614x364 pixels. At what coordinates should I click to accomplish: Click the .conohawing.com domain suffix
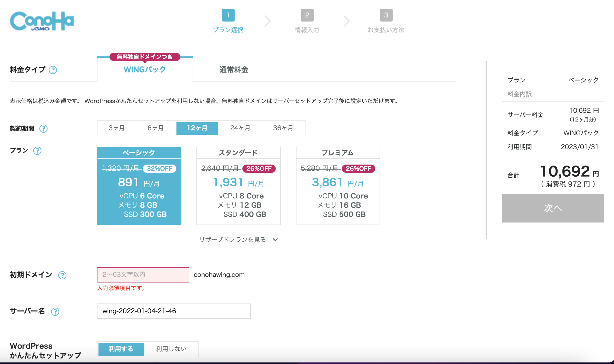pyautogui.click(x=219, y=275)
